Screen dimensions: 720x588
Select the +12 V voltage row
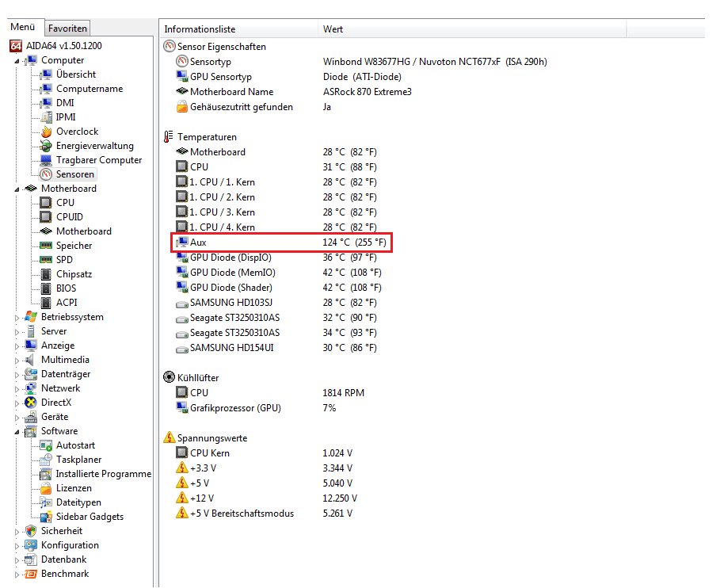pyautogui.click(x=267, y=498)
